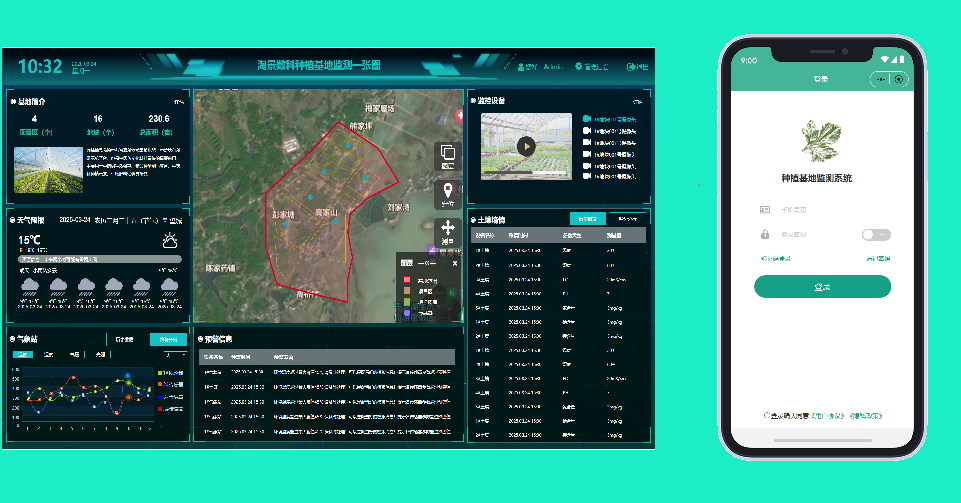The image size is (961, 503).
Task: Switch to the highlighted tab in 土壤墒情 panel
Action: pos(588,219)
